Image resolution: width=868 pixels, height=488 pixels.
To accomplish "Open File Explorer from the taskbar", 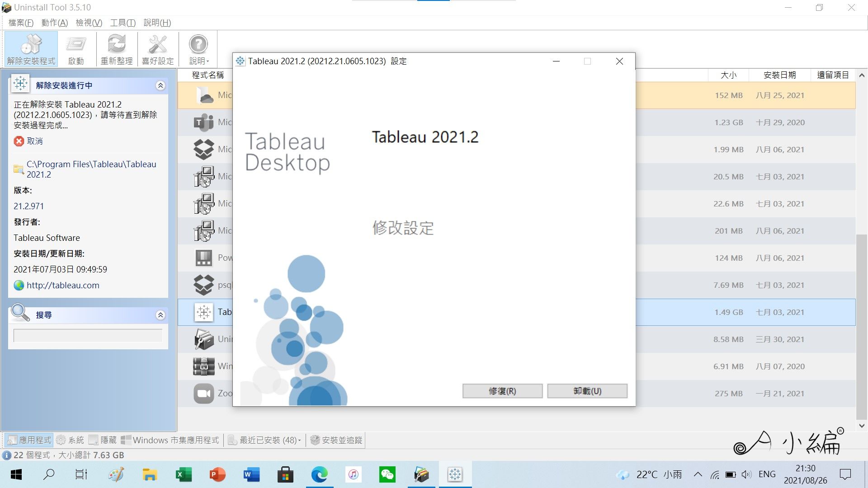I will coord(150,474).
